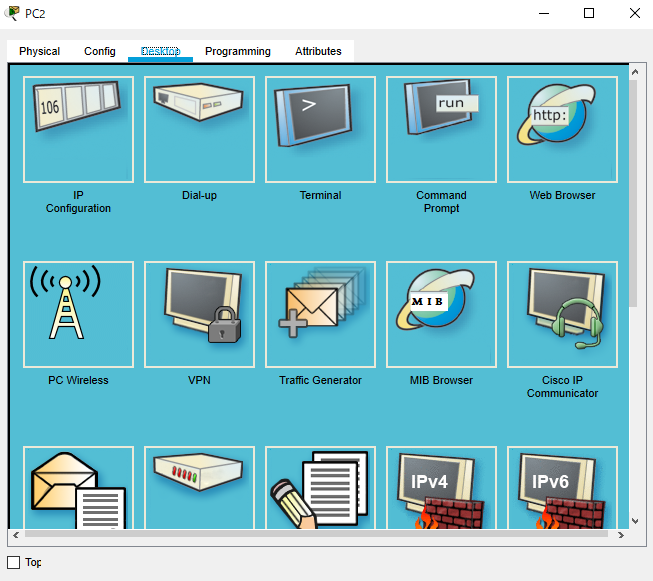Click the 'Terminal' label text
The image size is (653, 581).
(320, 195)
